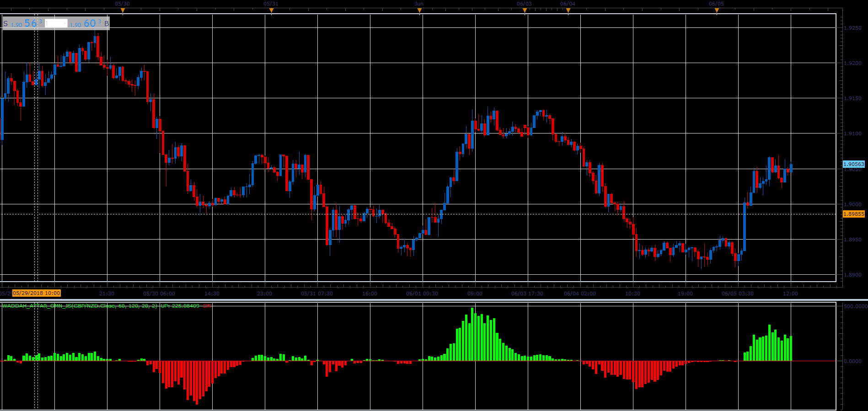Viewport: 868px width, 411px height.
Task: Click the UP: 225.08409 indicator value
Action: 180,306
